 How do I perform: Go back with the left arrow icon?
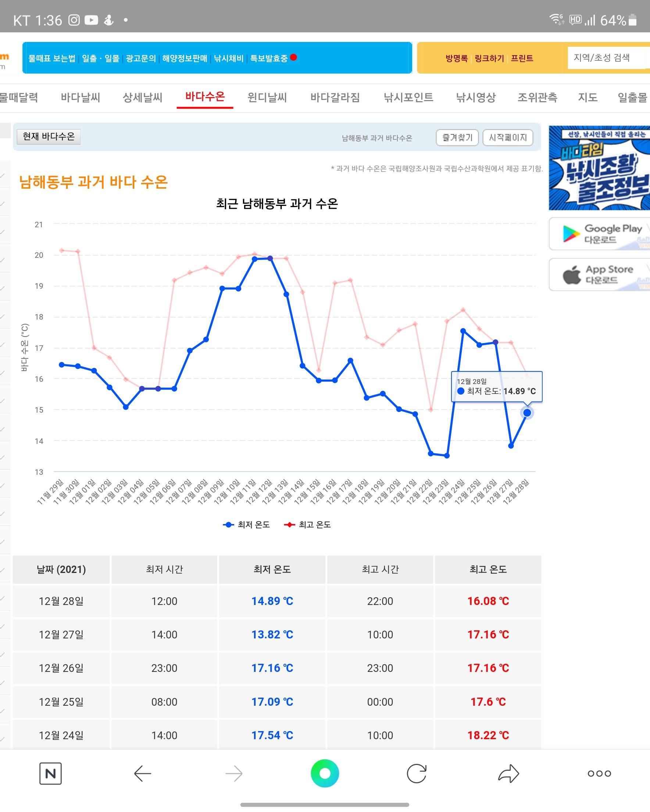click(x=142, y=774)
